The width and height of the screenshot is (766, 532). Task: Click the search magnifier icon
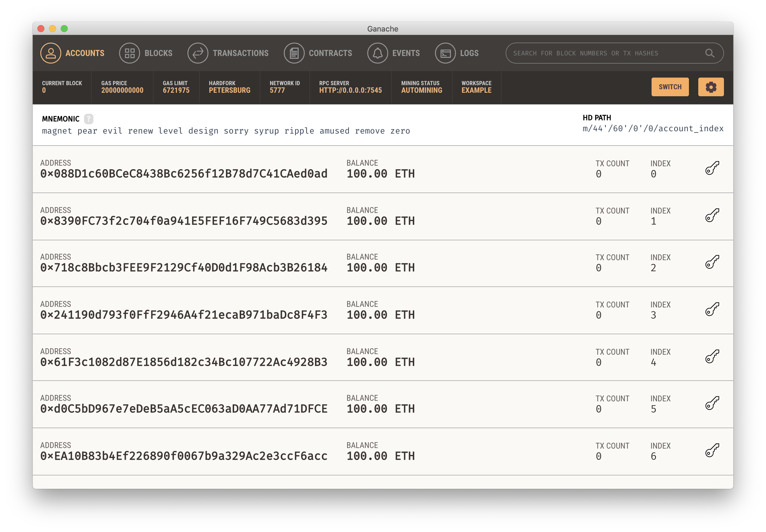[x=710, y=53]
